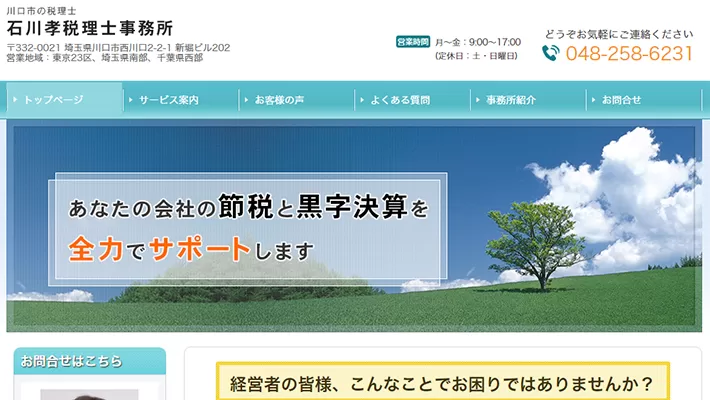Open the トップページ navigation tab
The height and width of the screenshot is (400, 710).
pyautogui.click(x=61, y=100)
